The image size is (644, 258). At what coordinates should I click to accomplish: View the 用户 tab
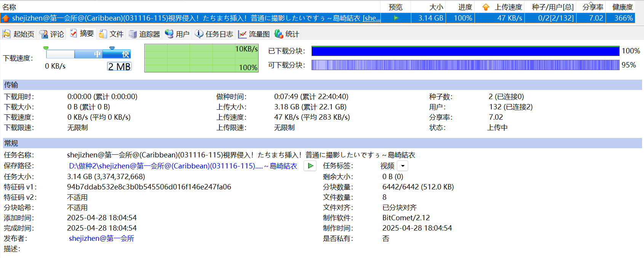(x=177, y=34)
